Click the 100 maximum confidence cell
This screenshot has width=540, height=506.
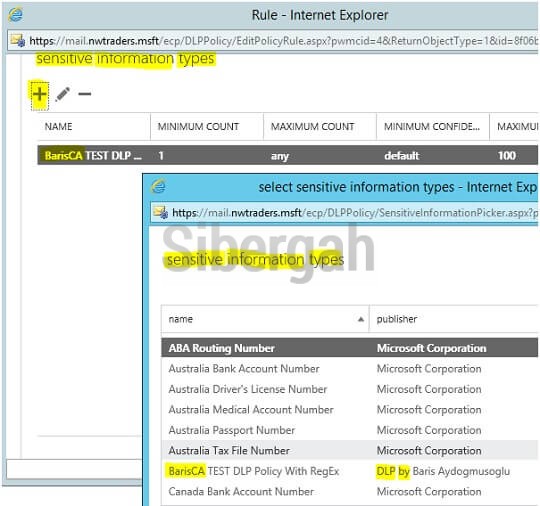(x=507, y=156)
